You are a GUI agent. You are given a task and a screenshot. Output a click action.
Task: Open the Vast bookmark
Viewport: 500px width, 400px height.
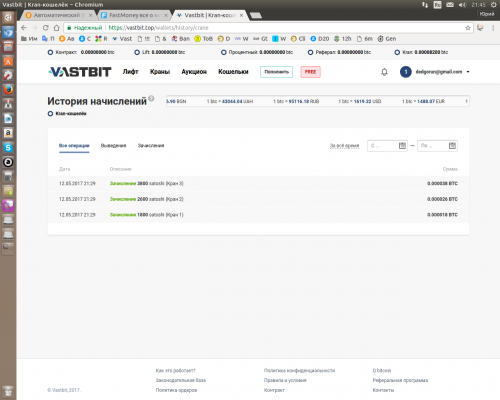122,39
